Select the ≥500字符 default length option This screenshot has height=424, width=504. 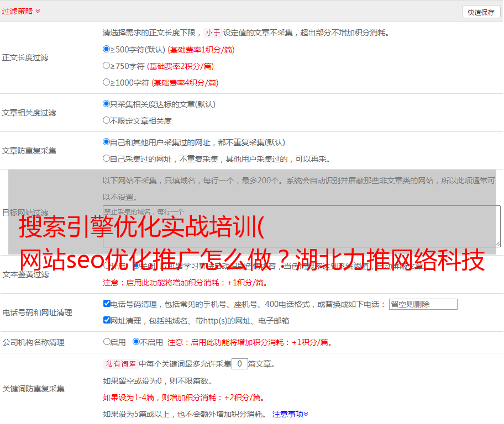coord(106,49)
